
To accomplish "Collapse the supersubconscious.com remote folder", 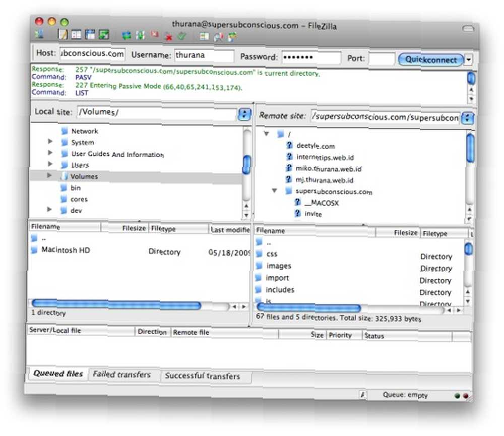I will point(274,191).
